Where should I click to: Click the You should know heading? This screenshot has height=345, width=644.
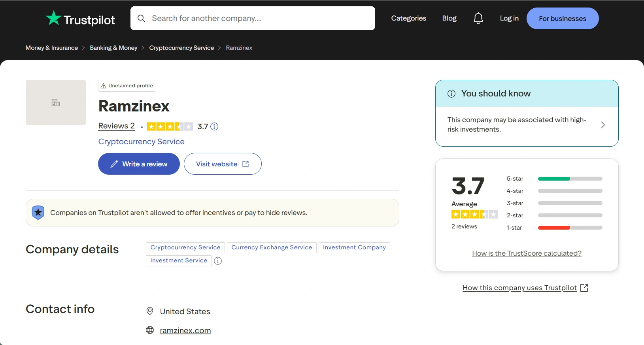click(496, 94)
